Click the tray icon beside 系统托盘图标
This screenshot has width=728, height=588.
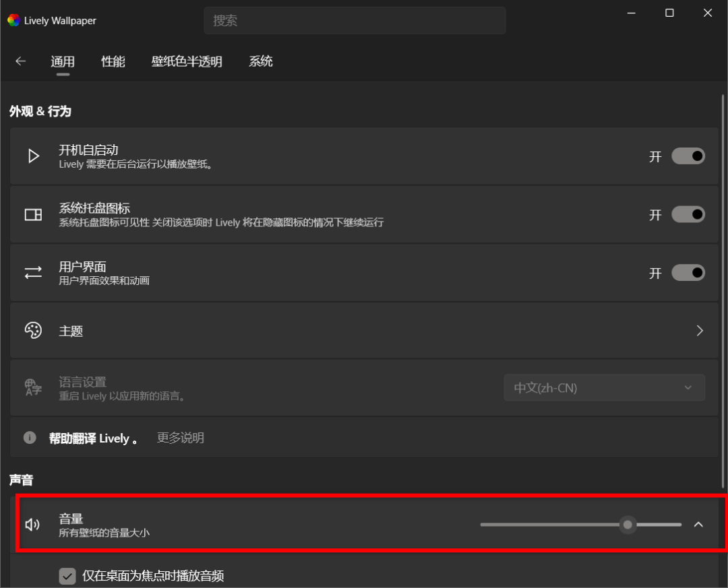[34, 214]
